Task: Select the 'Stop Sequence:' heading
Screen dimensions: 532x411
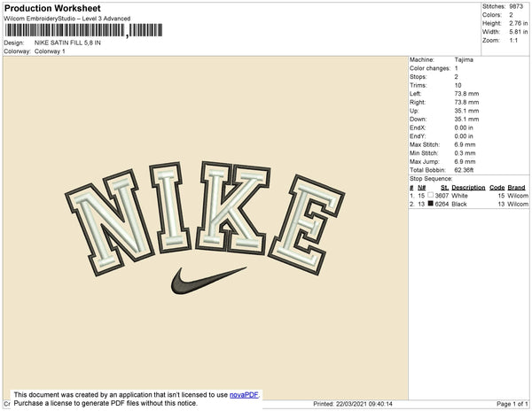Action: 431,179
